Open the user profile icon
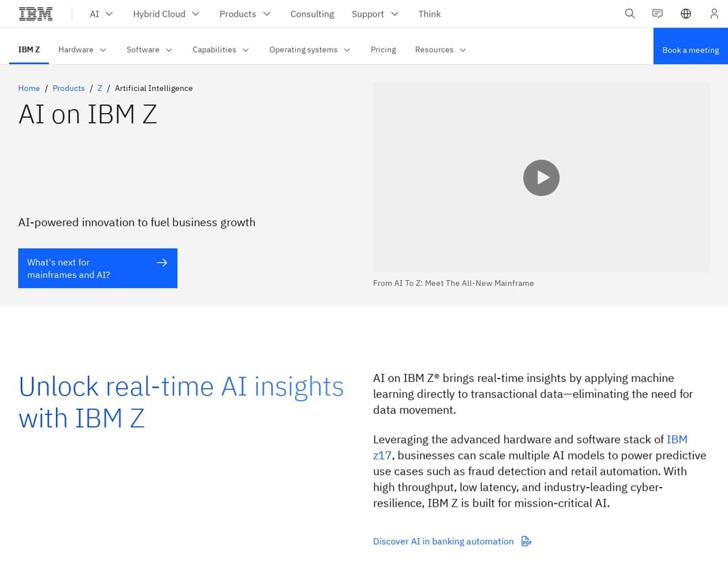 tap(714, 14)
